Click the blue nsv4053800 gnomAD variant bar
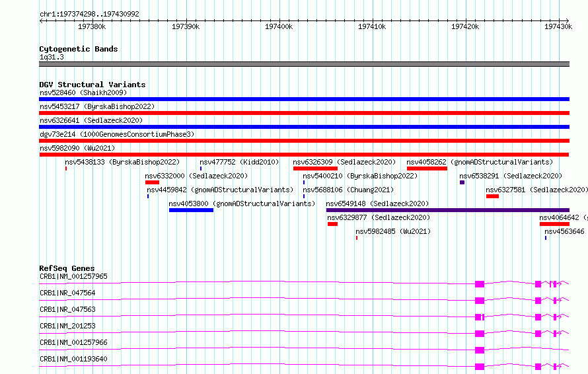Screen dimensions: 588x374 (x=191, y=210)
